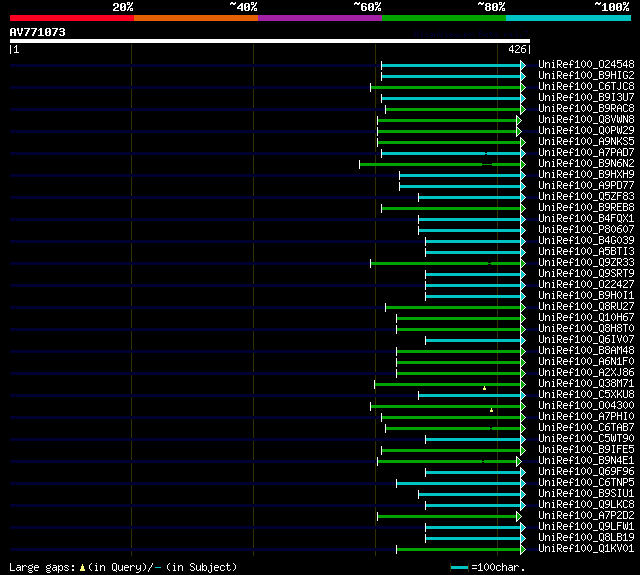Open the UniRef100_A5BTI3 hit label

click(x=586, y=252)
